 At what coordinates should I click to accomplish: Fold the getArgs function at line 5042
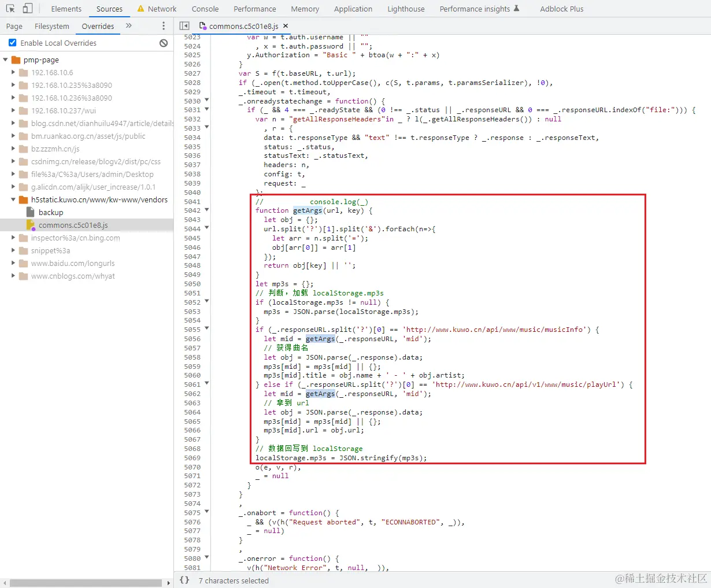(206, 210)
